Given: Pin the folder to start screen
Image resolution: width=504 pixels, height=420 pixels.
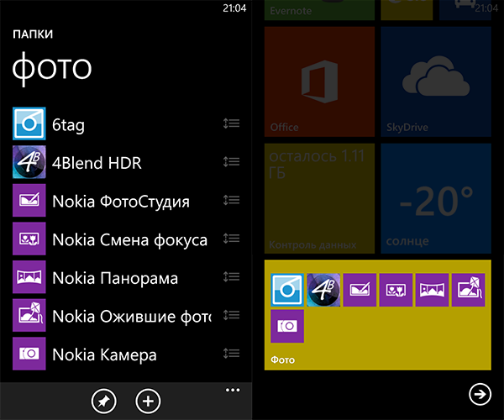Looking at the screenshot, I should tap(103, 401).
